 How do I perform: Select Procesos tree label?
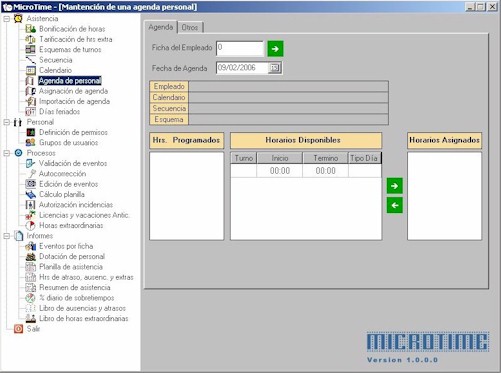pos(41,153)
